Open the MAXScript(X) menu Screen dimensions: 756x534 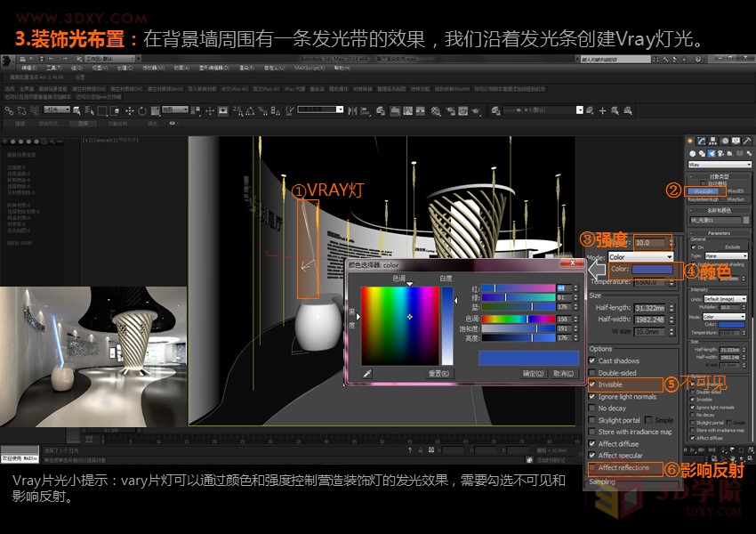coord(309,69)
